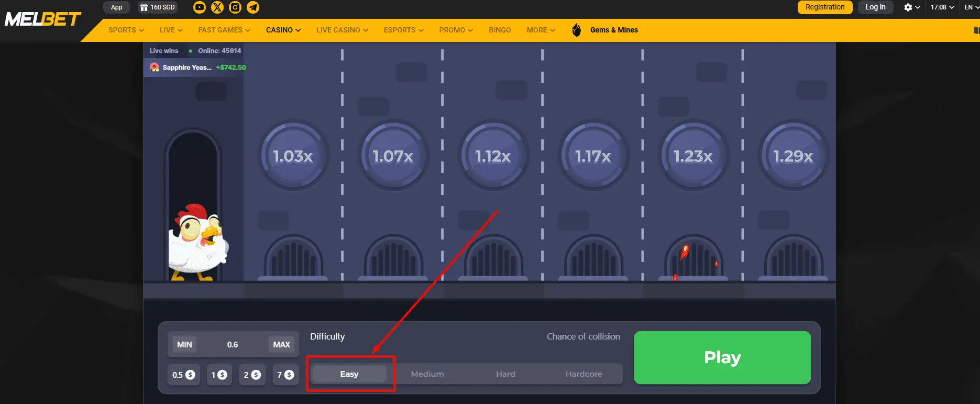Expand the Live menu
Image resolution: width=980 pixels, height=404 pixels.
coord(171,30)
